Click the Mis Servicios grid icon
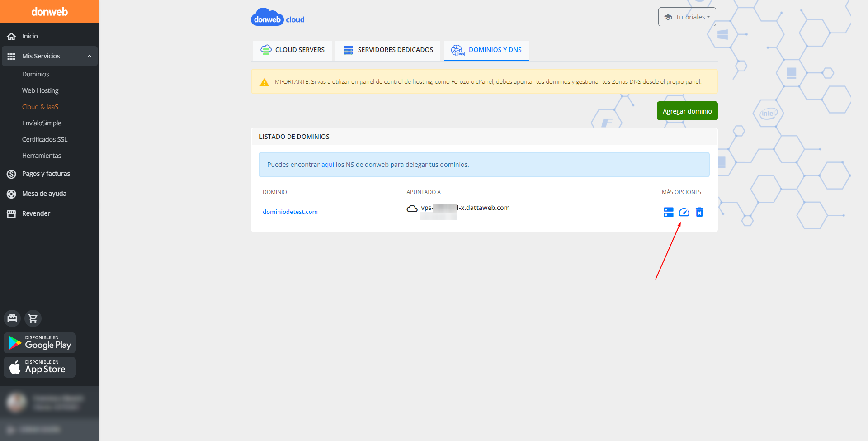Viewport: 868px width, 441px height. 11,56
